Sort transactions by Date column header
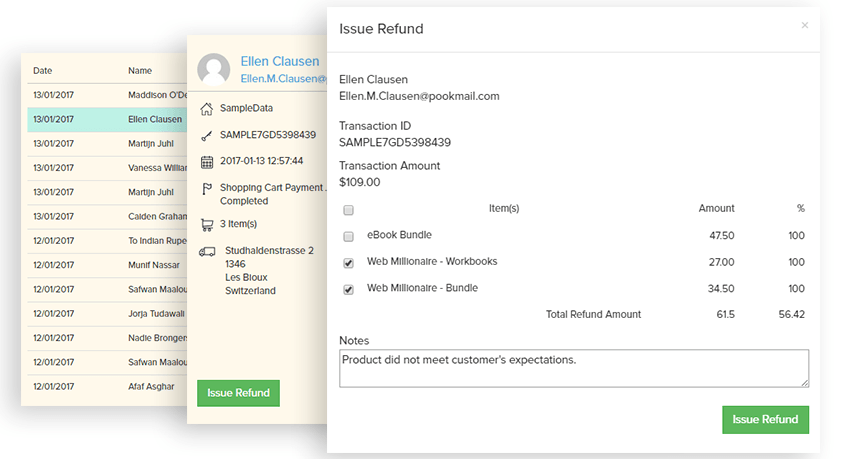Viewport: 844px width, 459px height. coord(42,71)
